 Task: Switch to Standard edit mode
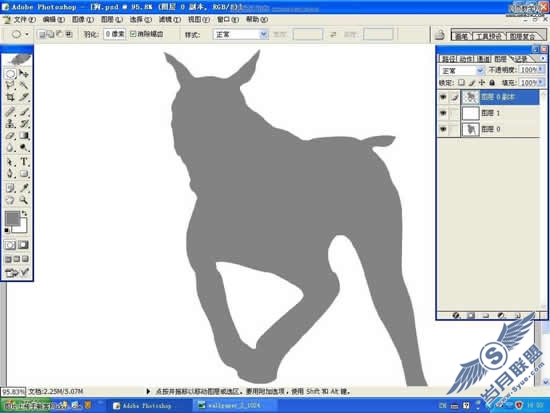click(10, 245)
